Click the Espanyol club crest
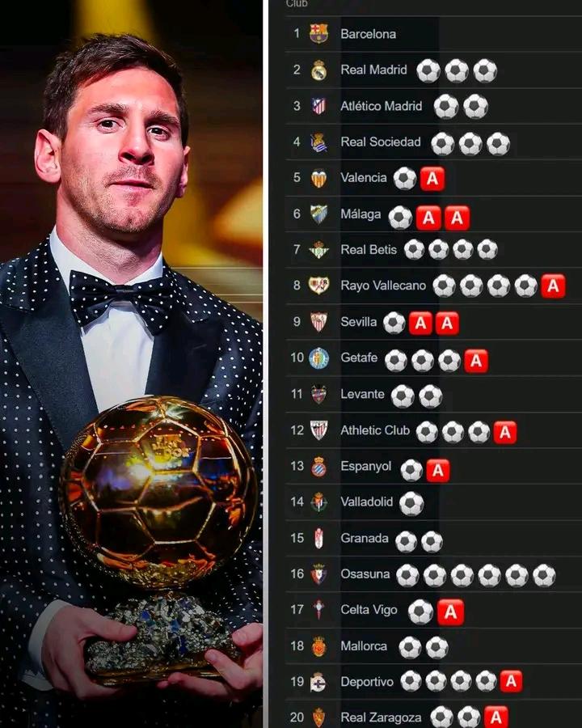 pos(318,467)
